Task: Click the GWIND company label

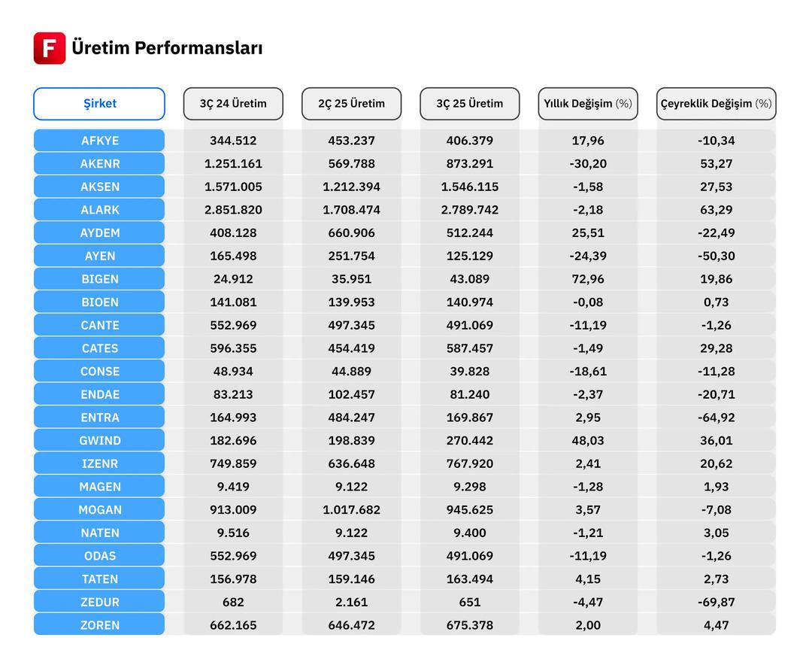Action: [x=99, y=441]
